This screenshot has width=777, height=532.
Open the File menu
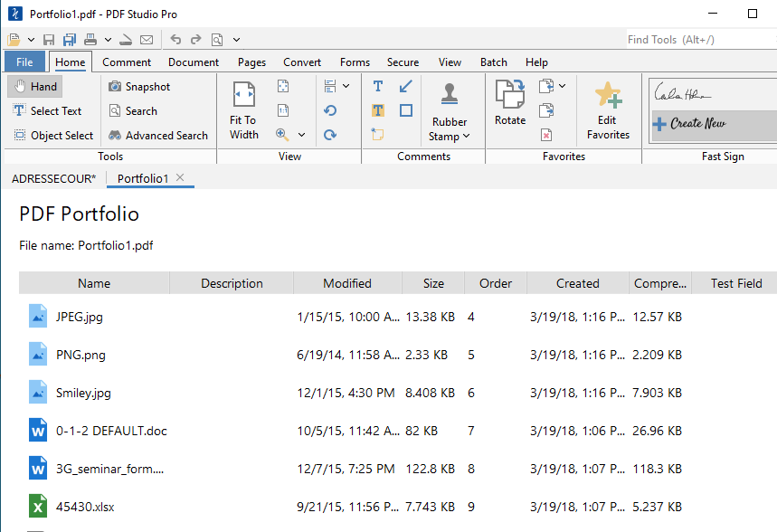[x=24, y=62]
